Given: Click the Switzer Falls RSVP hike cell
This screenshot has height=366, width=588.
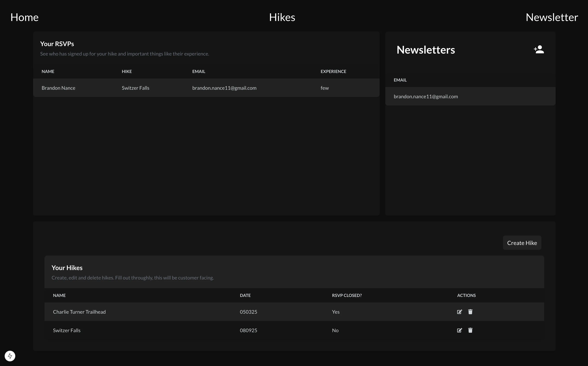Looking at the screenshot, I should (x=135, y=88).
